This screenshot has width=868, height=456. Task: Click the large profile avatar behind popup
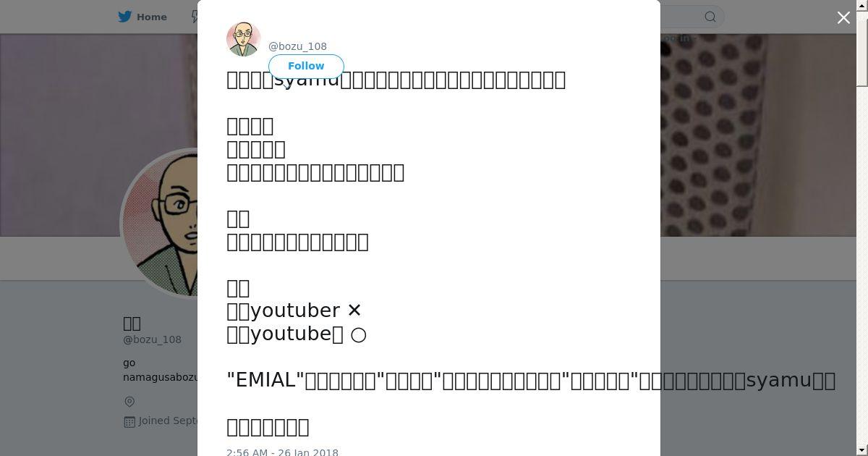click(x=160, y=223)
